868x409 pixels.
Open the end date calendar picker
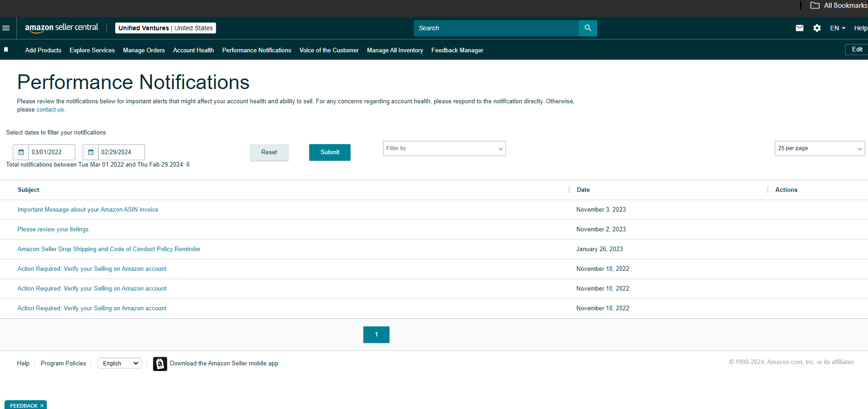click(91, 152)
